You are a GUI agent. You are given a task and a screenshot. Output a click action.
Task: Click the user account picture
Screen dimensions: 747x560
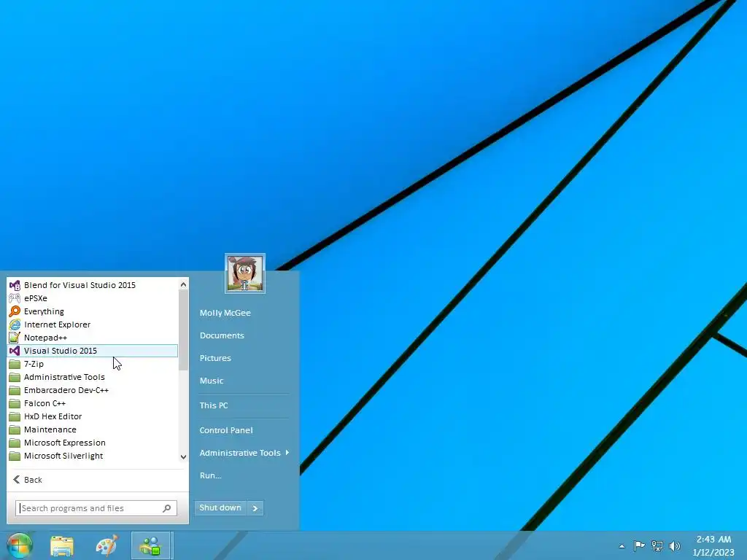pos(245,273)
